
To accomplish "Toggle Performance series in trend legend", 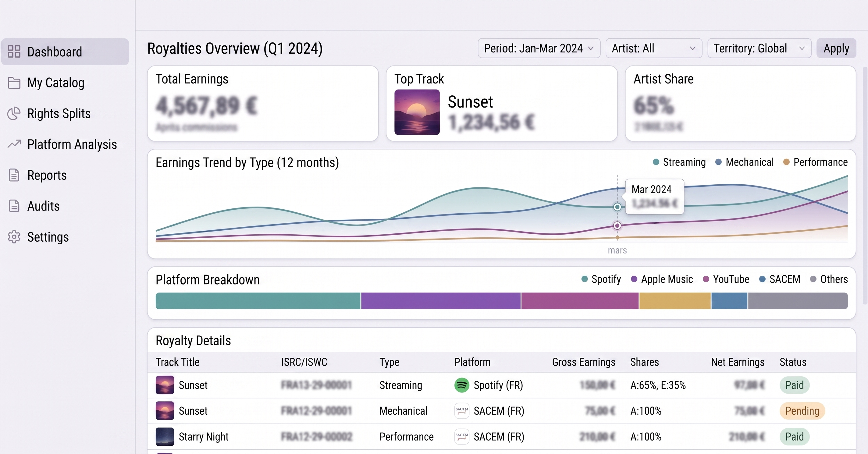I will (x=815, y=162).
